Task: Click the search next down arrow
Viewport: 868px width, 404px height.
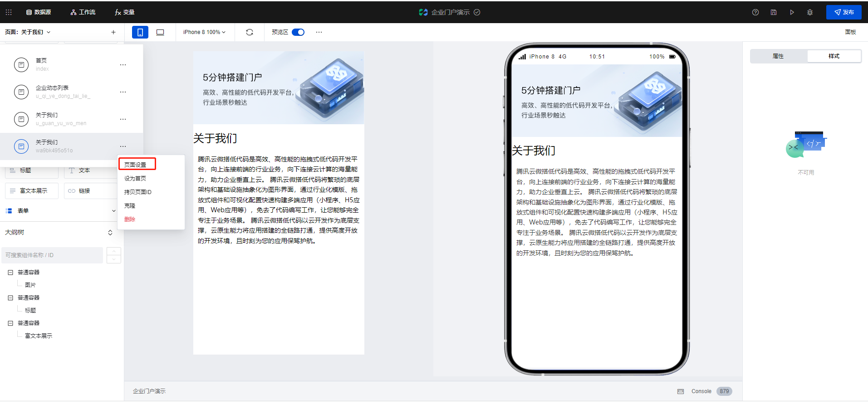Action: click(113, 259)
